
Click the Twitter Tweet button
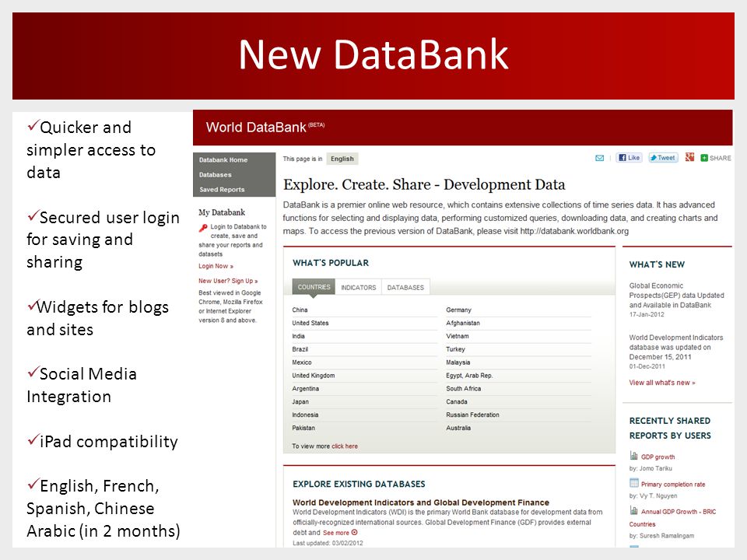[x=663, y=158]
